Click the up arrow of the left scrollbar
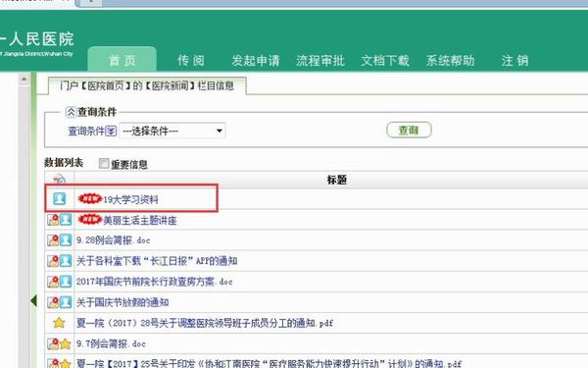 24,79
